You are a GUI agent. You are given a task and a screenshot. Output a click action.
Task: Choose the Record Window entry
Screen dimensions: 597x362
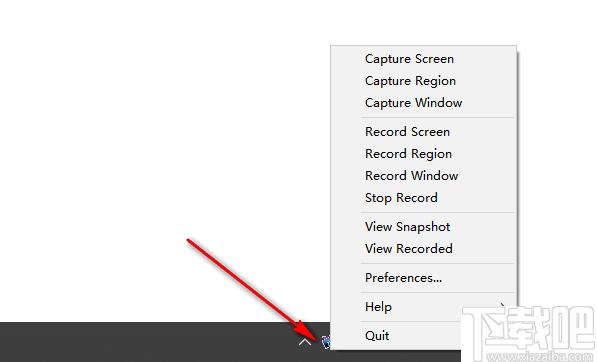pos(423,176)
